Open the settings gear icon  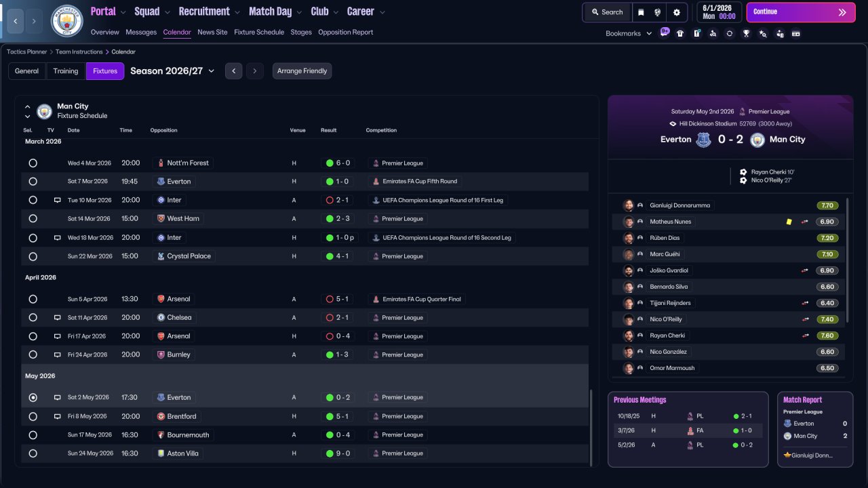676,12
